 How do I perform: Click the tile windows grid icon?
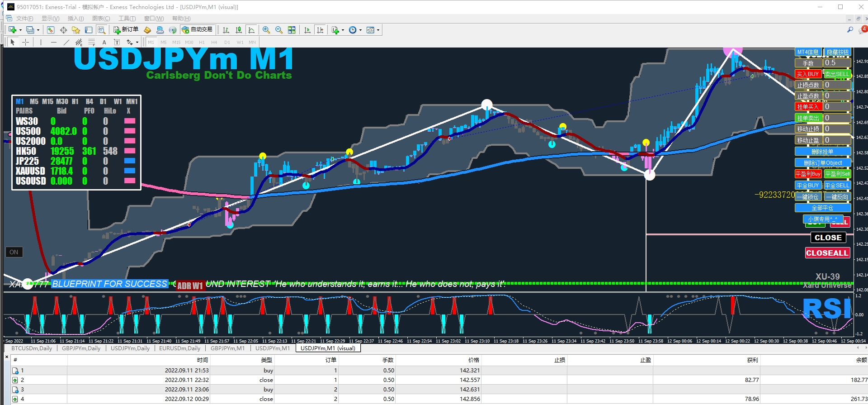pyautogui.click(x=292, y=30)
